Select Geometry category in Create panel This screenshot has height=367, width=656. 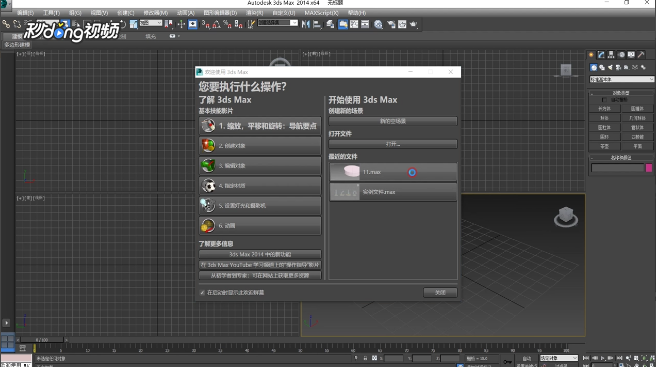click(x=593, y=67)
